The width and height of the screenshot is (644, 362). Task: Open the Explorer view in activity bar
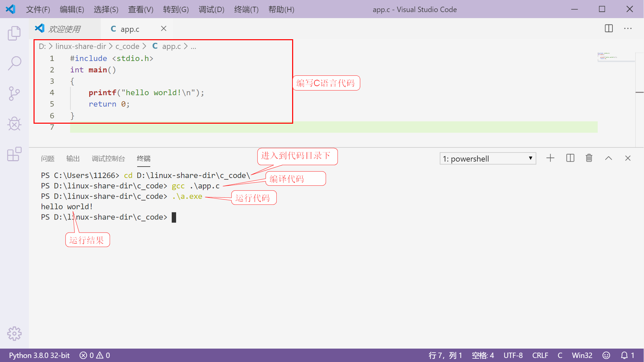(x=14, y=33)
